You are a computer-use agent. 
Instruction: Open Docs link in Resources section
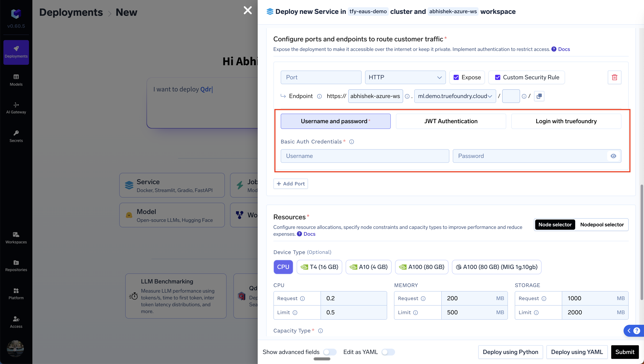coord(309,234)
